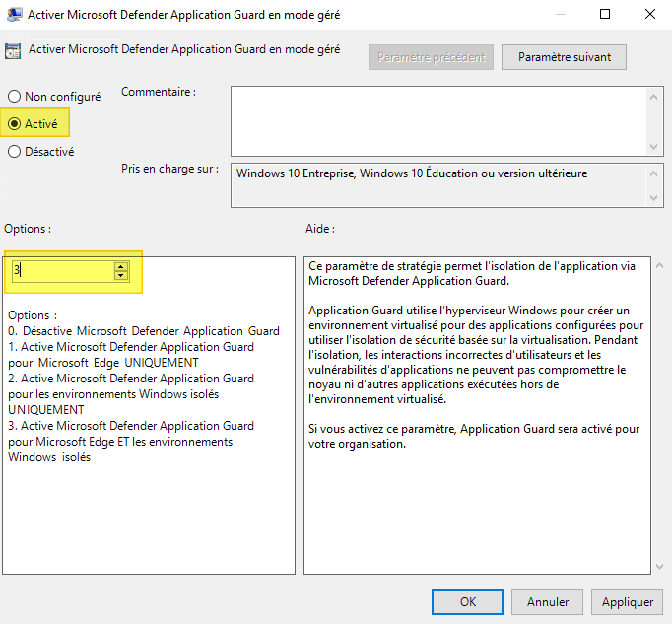The image size is (672, 624).
Task: Click the title bar policy window icon
Action: 14,14
